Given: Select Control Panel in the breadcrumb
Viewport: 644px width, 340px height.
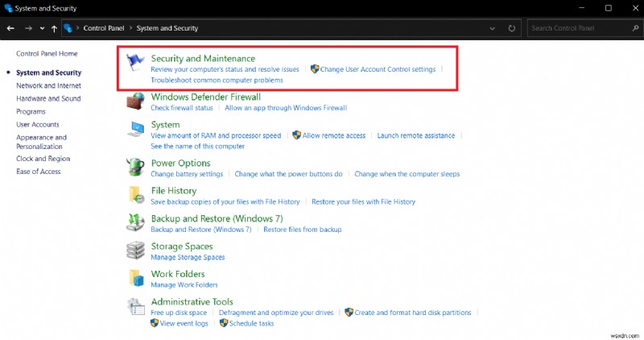Looking at the screenshot, I should coord(104,28).
